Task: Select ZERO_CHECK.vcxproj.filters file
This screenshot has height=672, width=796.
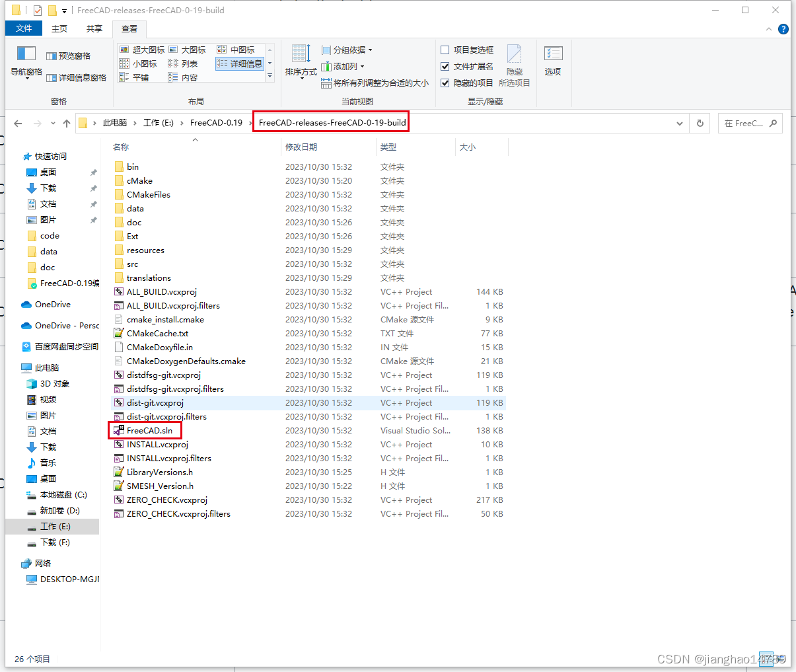Action: click(178, 513)
